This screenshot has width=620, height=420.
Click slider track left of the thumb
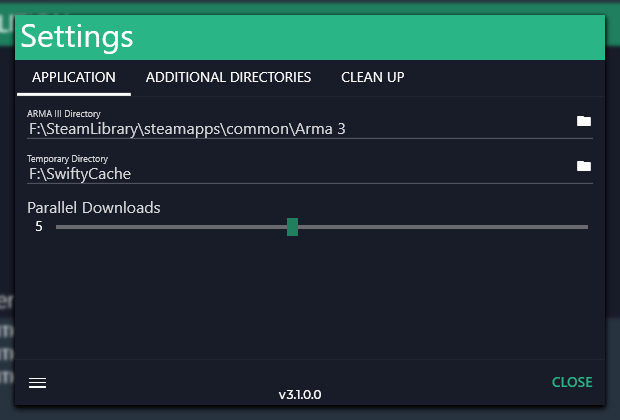pos(170,227)
